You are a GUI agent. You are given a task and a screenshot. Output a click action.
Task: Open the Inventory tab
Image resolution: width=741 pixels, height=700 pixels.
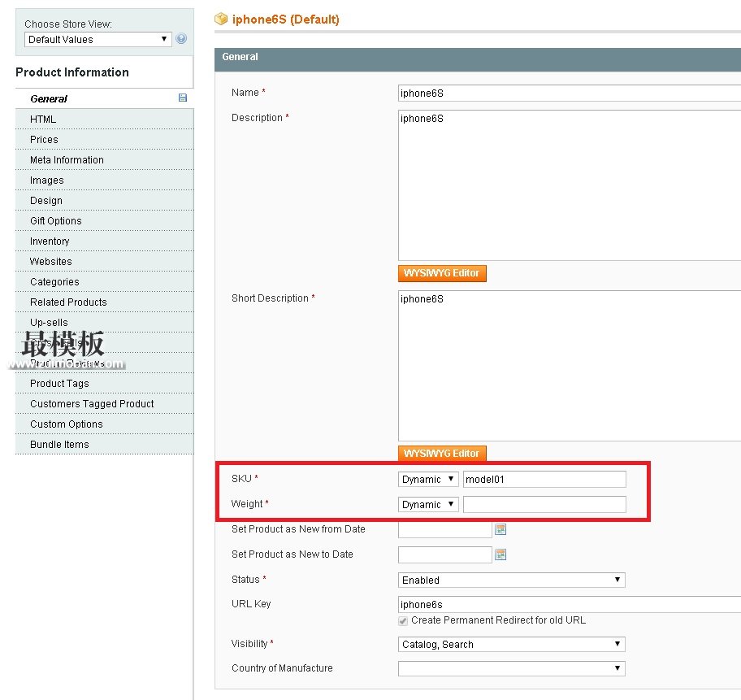[x=105, y=241]
